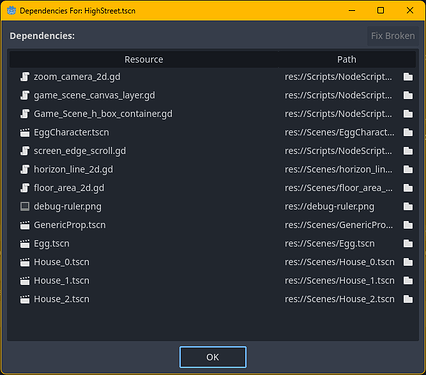Open folder browse icon for game_scene_canvas_layer.gd
This screenshot has height=375, width=426.
pyautogui.click(x=408, y=96)
